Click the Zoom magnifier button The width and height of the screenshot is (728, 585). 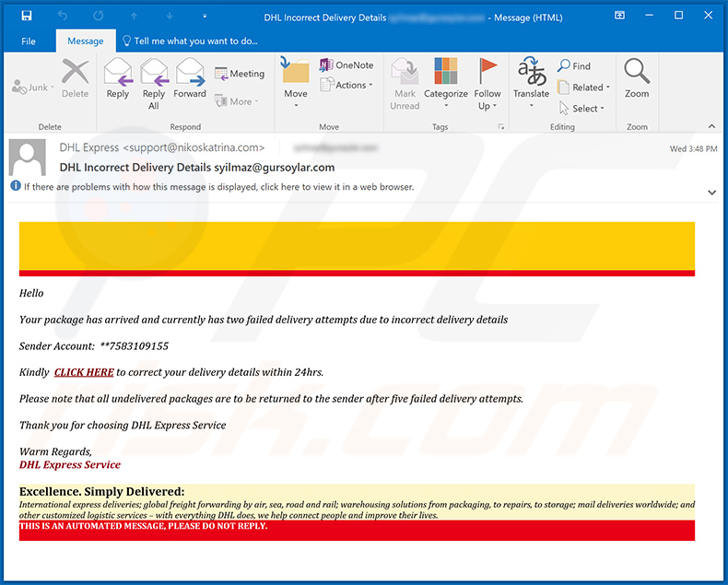pos(637,78)
